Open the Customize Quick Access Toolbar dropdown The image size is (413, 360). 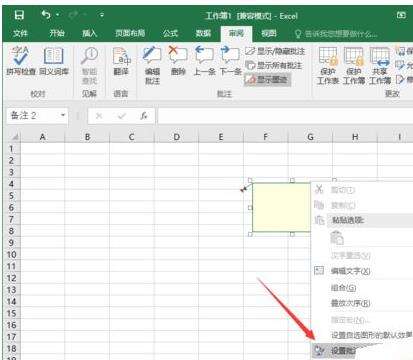[x=102, y=15]
